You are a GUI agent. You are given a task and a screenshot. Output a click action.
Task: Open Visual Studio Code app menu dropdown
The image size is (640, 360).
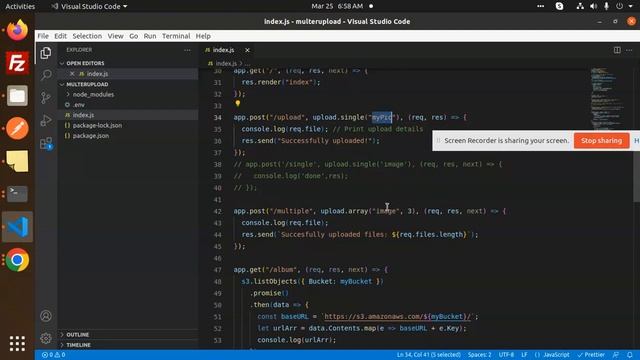(x=90, y=6)
